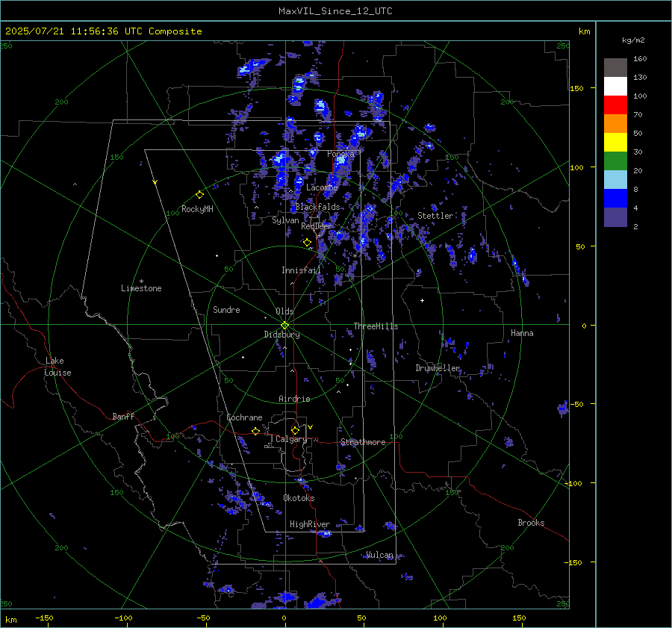This screenshot has height=628, width=672.
Task: Click the legend value 130
Action: (x=640, y=77)
